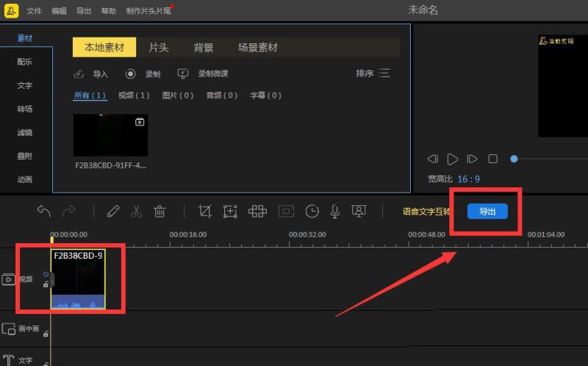Change the 16 : 9 aspect ratio
Screen dimensions: 588x366
(x=469, y=179)
